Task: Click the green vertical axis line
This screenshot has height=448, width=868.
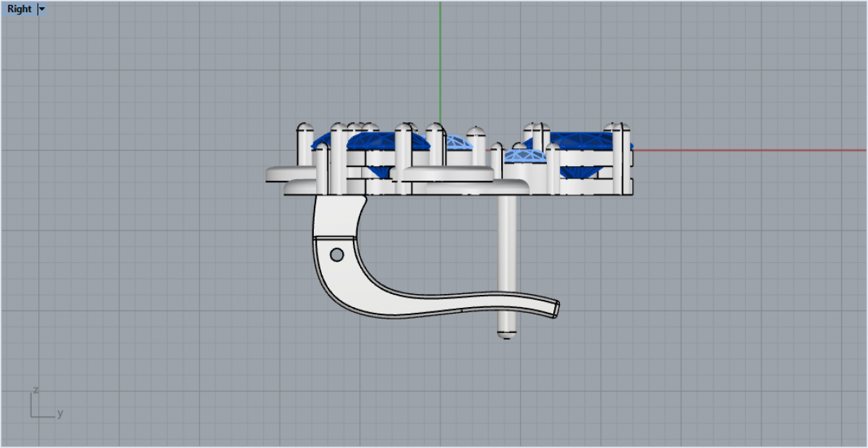Action: coord(441,58)
